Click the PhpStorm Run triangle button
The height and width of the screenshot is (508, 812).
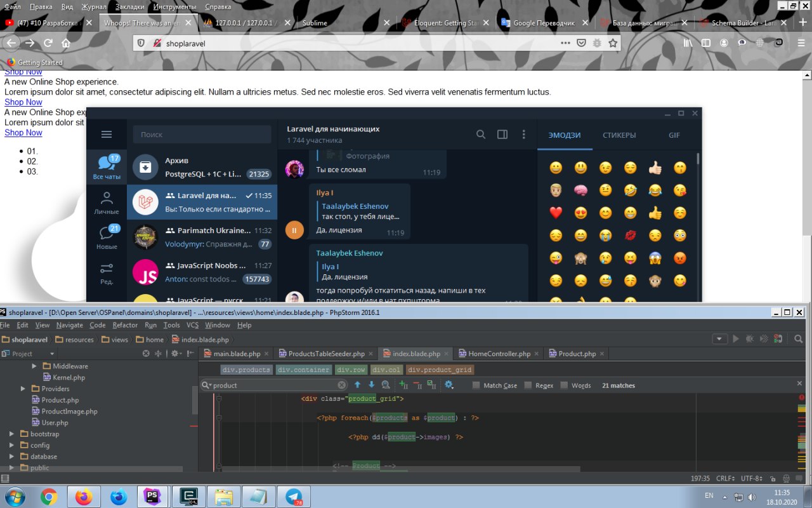736,339
